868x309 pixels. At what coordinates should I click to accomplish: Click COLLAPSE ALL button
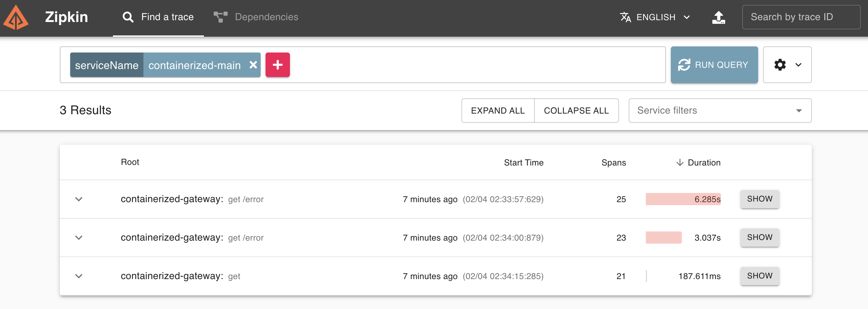(576, 111)
